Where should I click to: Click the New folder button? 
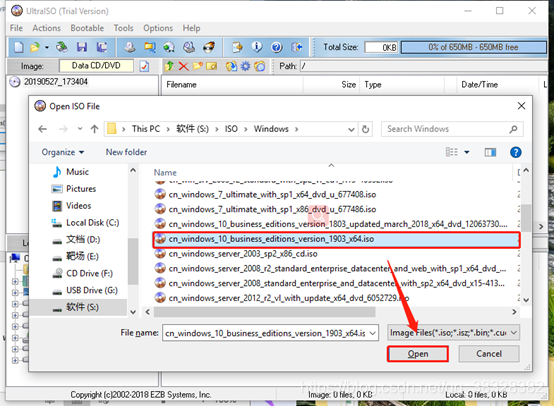[126, 152]
